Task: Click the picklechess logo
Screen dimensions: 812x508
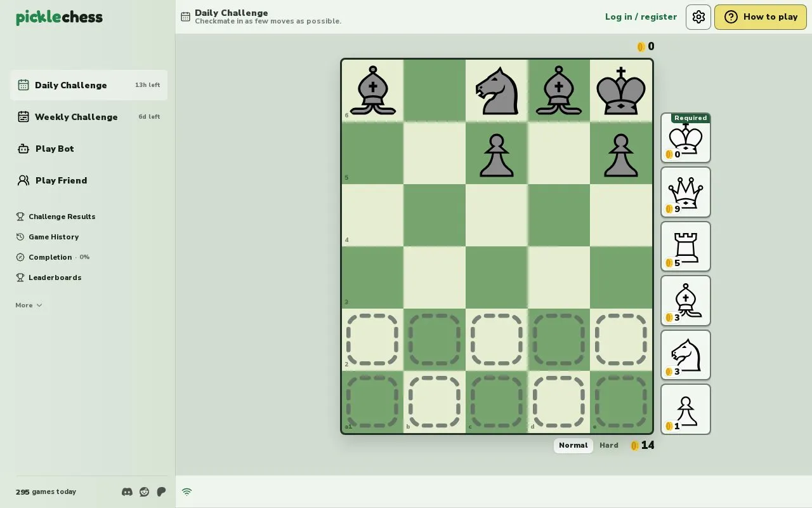Action: pyautogui.click(x=59, y=18)
